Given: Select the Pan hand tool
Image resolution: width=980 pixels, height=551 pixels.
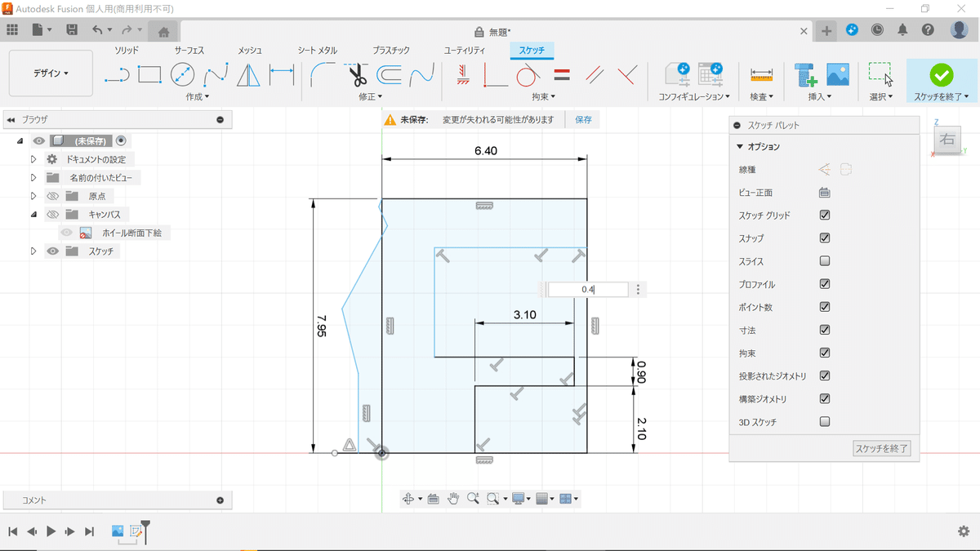Looking at the screenshot, I should [453, 499].
